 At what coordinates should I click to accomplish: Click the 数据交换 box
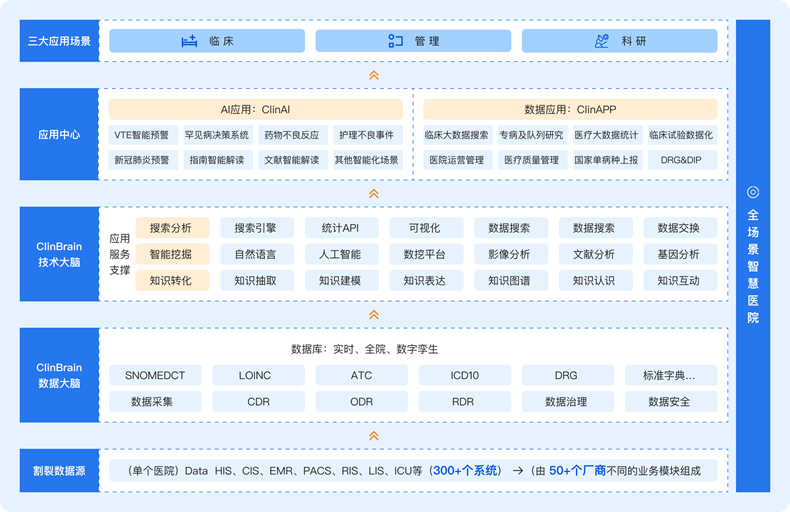click(x=680, y=228)
